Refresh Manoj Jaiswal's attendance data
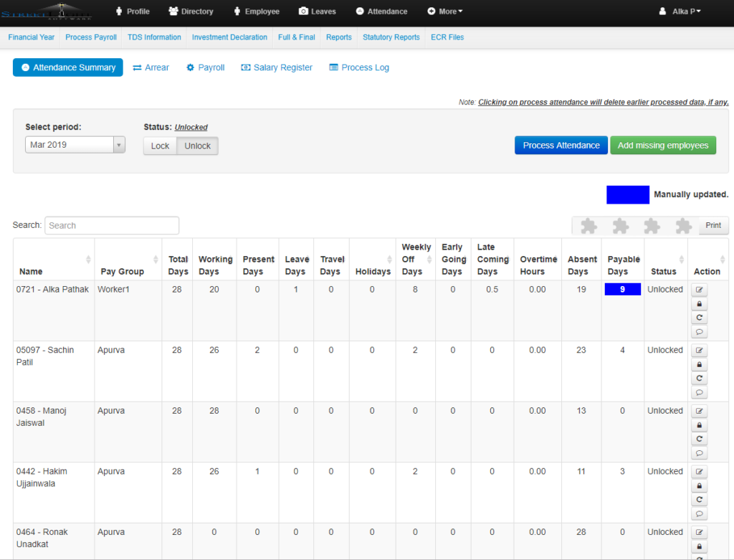The height and width of the screenshot is (560, 734). pyautogui.click(x=699, y=439)
